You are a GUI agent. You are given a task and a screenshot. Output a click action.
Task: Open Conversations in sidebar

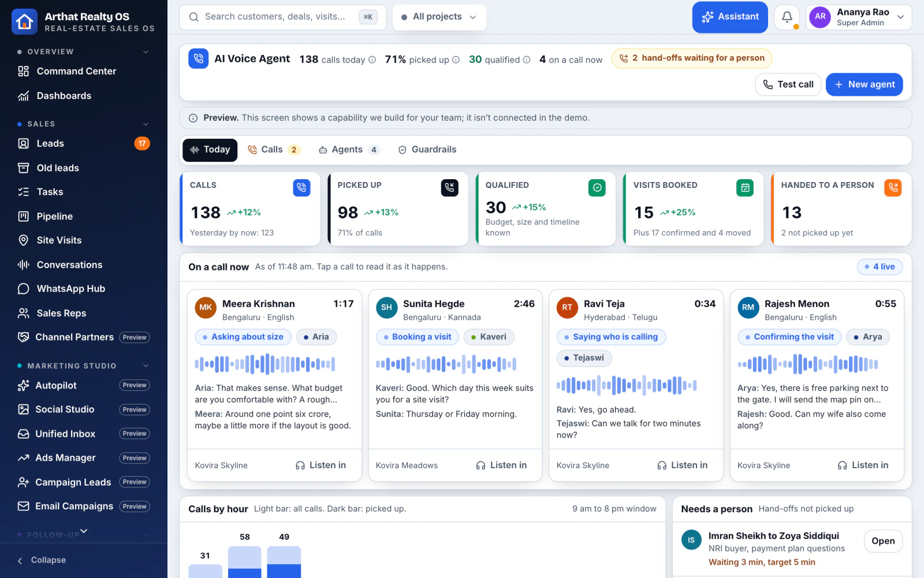click(84, 265)
